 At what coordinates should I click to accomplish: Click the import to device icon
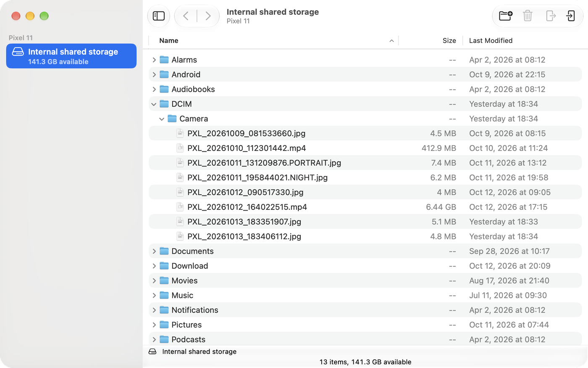570,16
